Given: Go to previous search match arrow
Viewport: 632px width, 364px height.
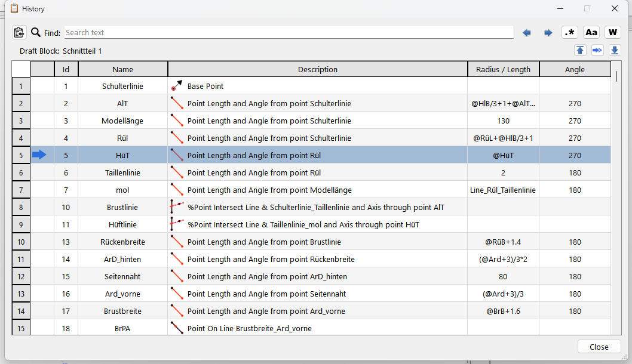Looking at the screenshot, I should [x=526, y=33].
